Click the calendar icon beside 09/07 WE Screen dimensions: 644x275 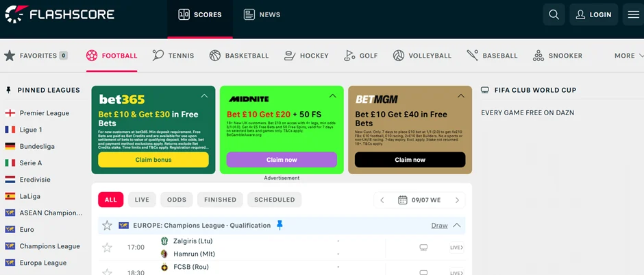[403, 200]
